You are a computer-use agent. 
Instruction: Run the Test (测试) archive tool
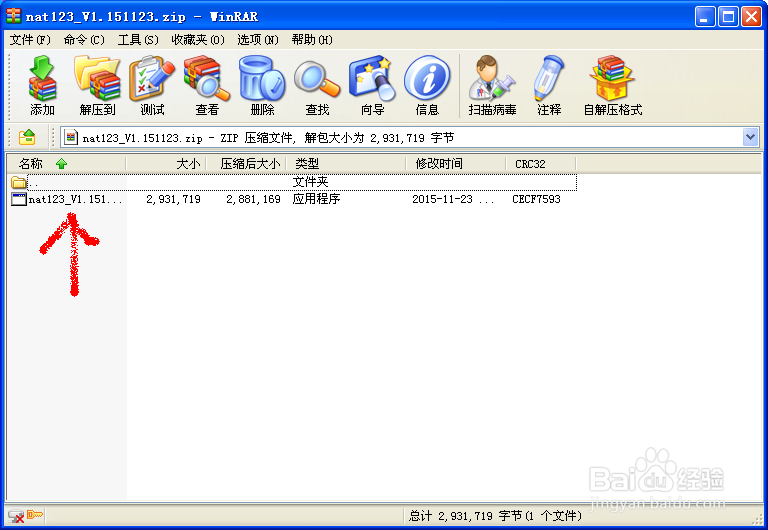coord(152,85)
